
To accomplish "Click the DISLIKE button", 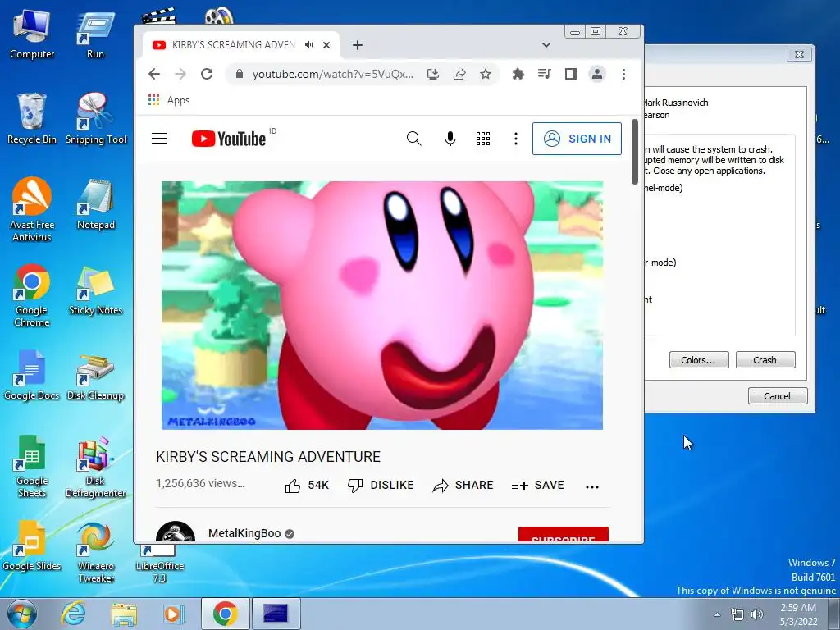I will point(381,486).
